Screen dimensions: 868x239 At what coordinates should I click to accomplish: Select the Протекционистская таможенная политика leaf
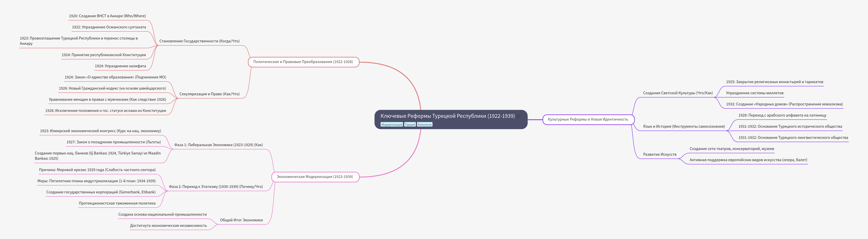coord(117,203)
